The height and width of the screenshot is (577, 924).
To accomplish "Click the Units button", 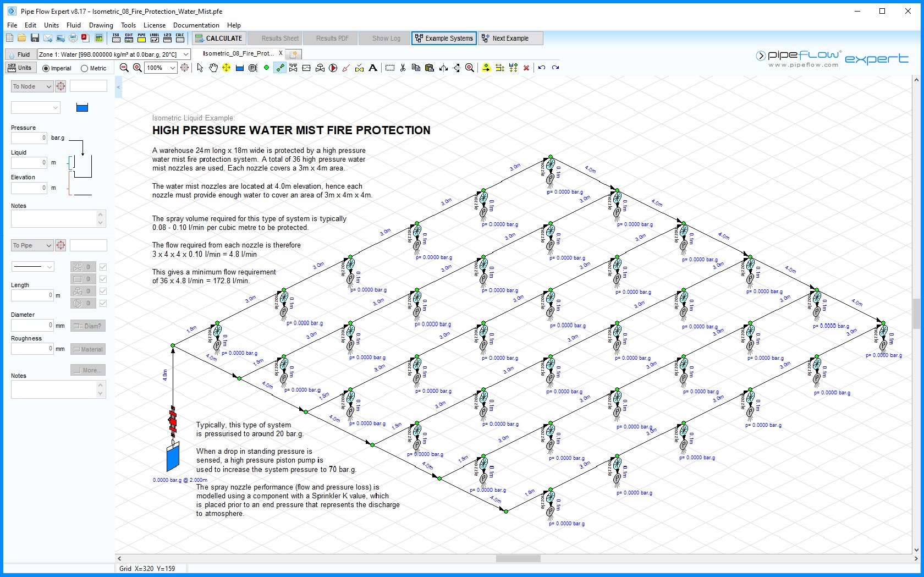I will click(20, 68).
